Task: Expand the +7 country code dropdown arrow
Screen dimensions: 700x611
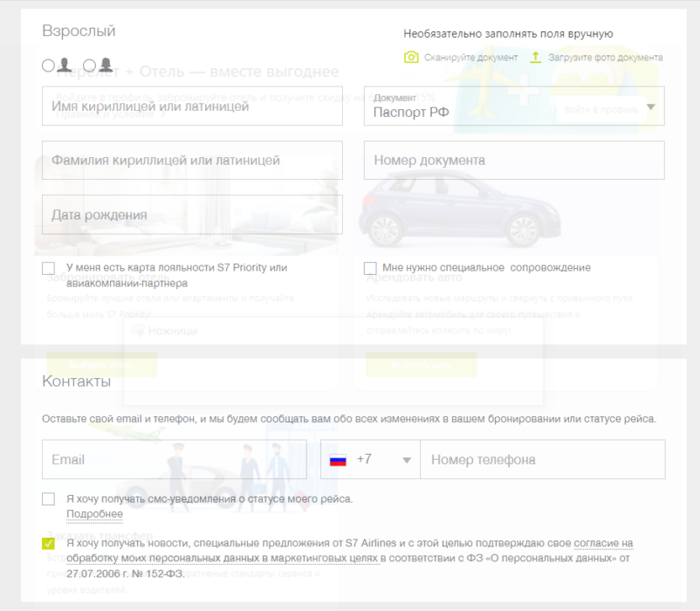Action: coord(406,460)
